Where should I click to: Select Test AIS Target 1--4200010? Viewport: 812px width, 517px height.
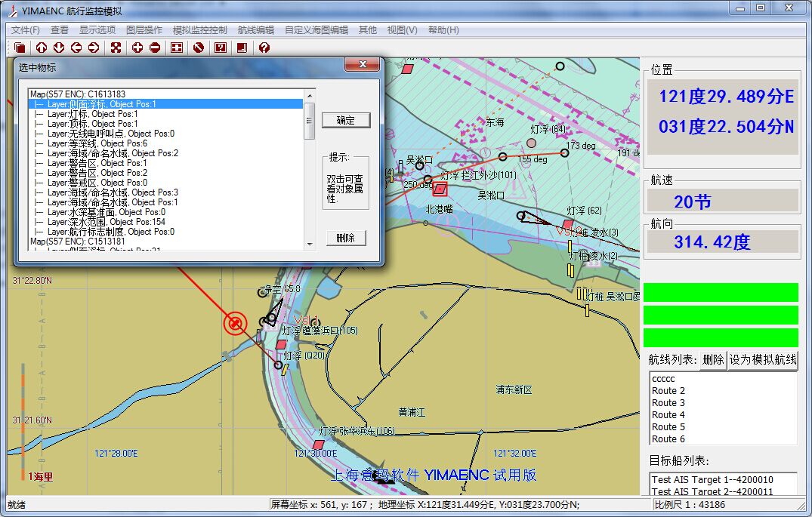pos(723,480)
